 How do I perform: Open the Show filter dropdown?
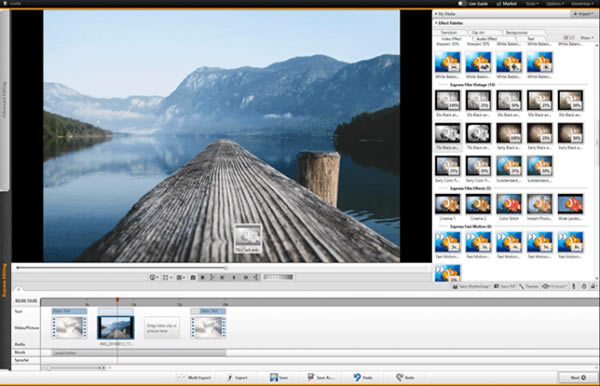point(587,38)
